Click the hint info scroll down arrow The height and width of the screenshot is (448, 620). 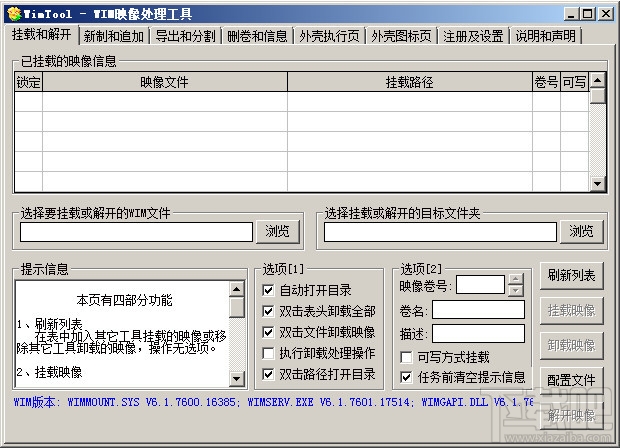(236, 379)
